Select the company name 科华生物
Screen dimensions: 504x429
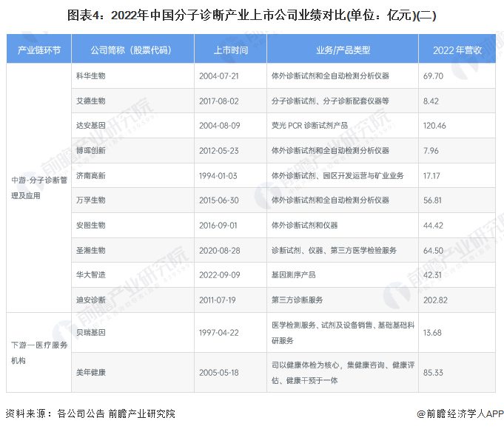(90, 76)
